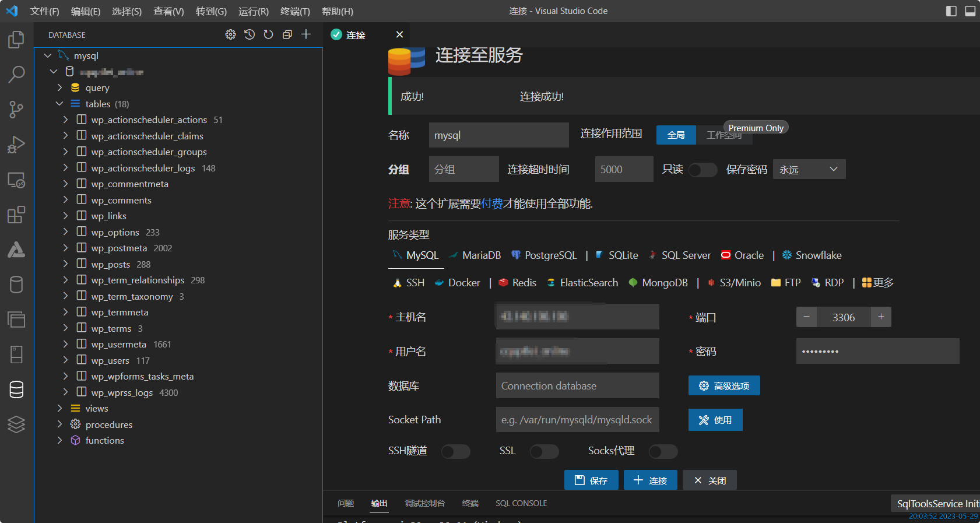Open the Explorer view in activity bar
Viewport: 980px width, 523px height.
[16, 40]
